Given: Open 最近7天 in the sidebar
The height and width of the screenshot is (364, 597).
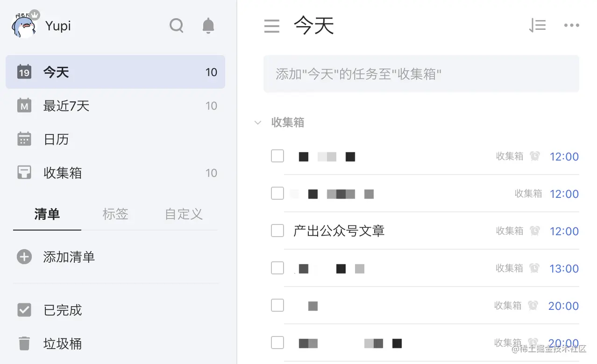Looking at the screenshot, I should pos(115,105).
